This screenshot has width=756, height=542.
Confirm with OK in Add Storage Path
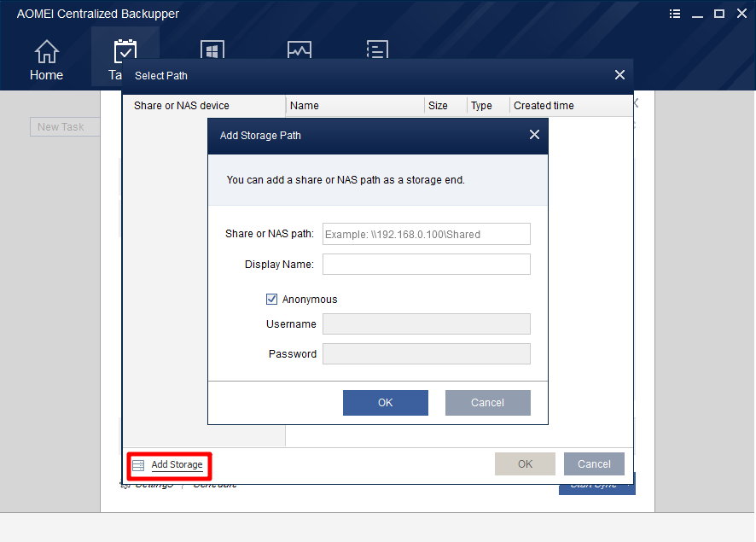(385, 403)
